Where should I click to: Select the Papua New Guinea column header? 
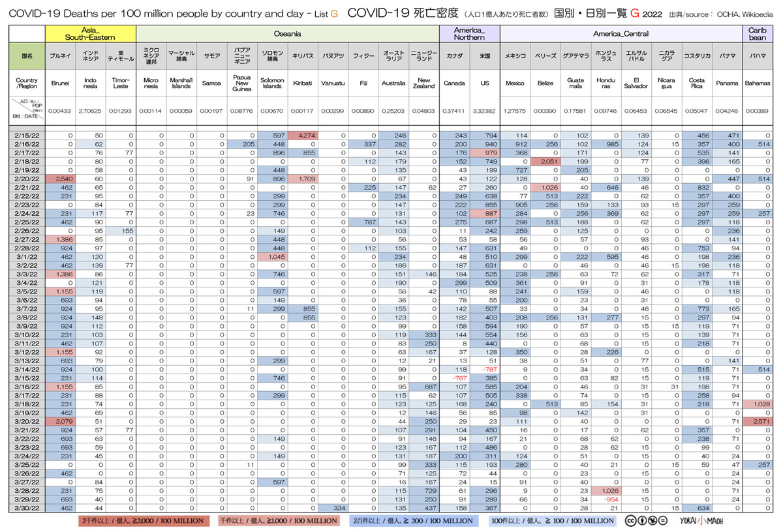241,83
